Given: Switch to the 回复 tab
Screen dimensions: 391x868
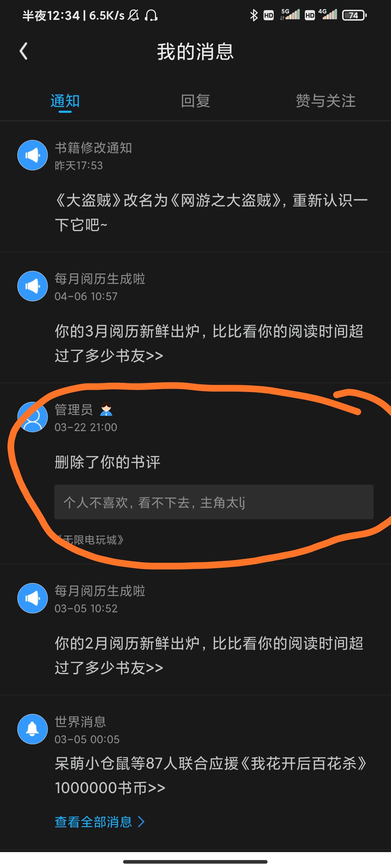Looking at the screenshot, I should click(x=195, y=101).
